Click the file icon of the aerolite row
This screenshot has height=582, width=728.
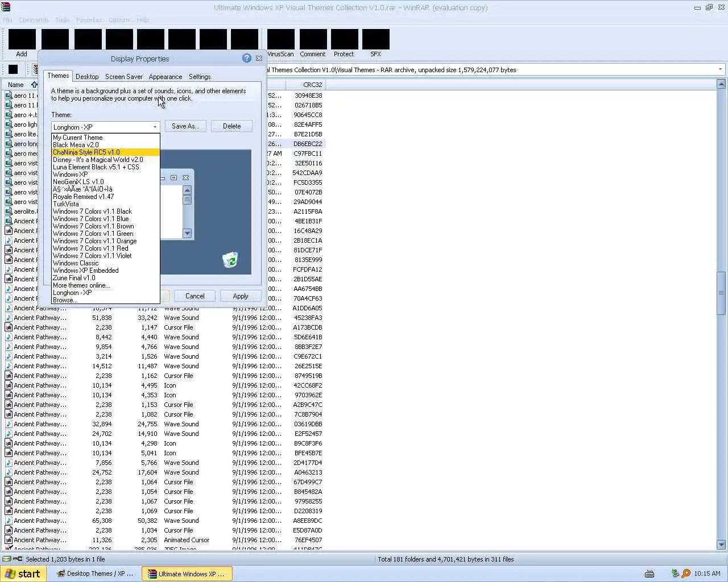tap(9, 211)
